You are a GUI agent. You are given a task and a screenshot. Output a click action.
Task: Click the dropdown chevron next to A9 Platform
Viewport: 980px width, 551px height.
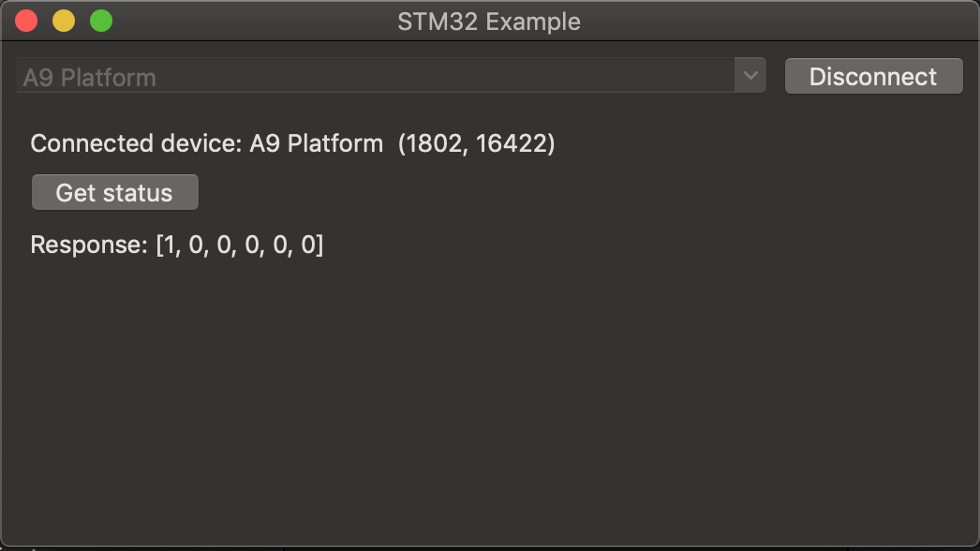point(750,75)
